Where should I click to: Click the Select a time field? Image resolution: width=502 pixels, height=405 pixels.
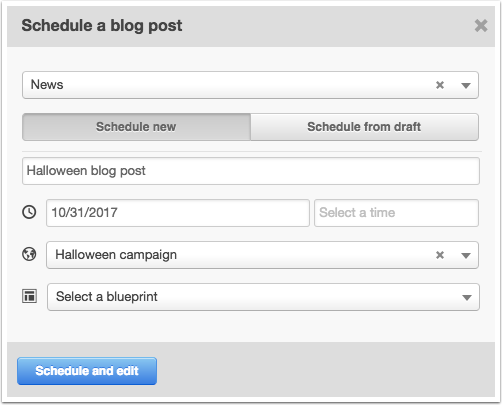(x=396, y=213)
